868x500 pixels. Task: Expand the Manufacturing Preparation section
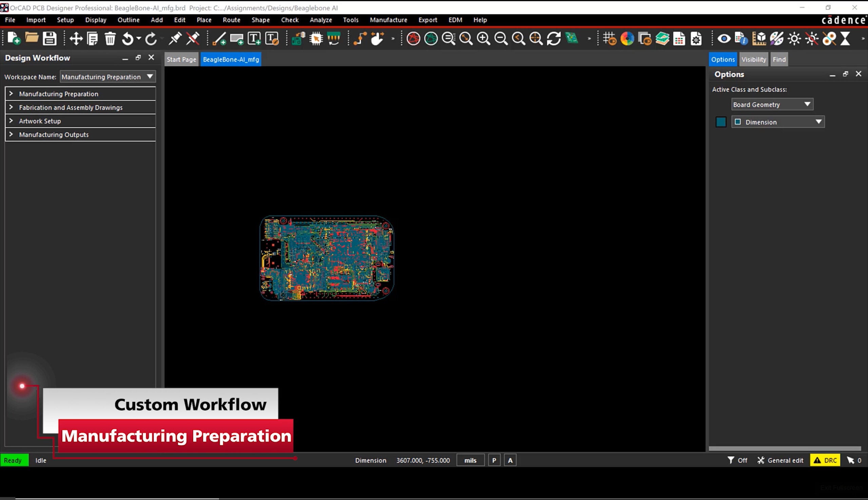[80, 94]
